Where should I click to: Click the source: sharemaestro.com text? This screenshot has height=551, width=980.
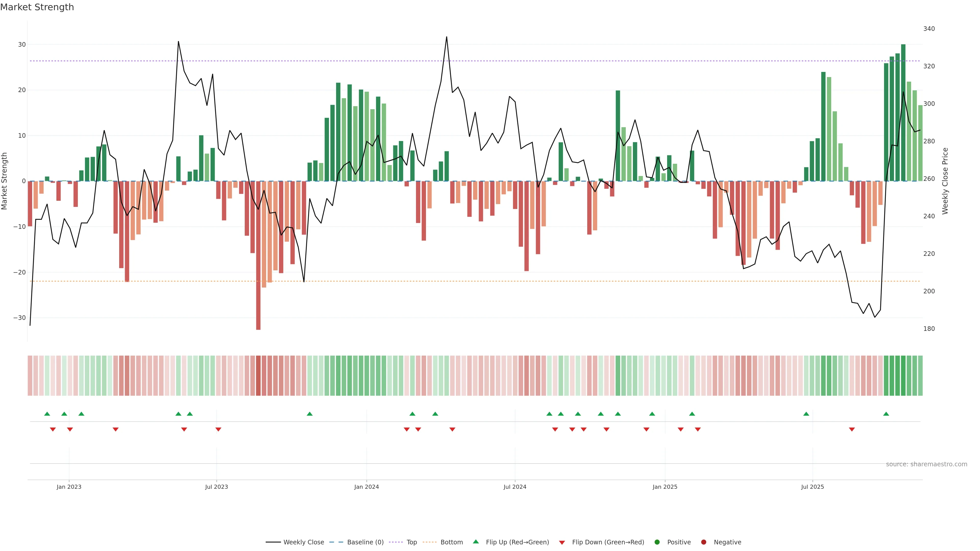pyautogui.click(x=926, y=464)
